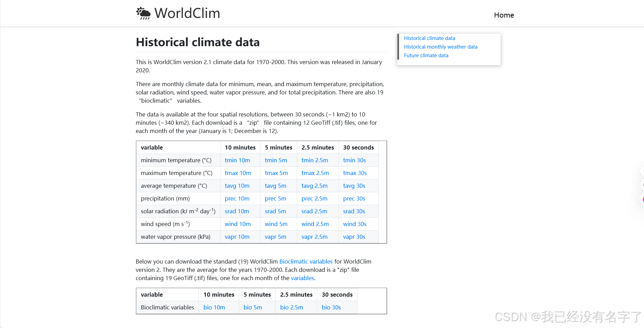Screen dimensions: 644x328
Task: Download the tmin 10m file
Action: pos(237,160)
